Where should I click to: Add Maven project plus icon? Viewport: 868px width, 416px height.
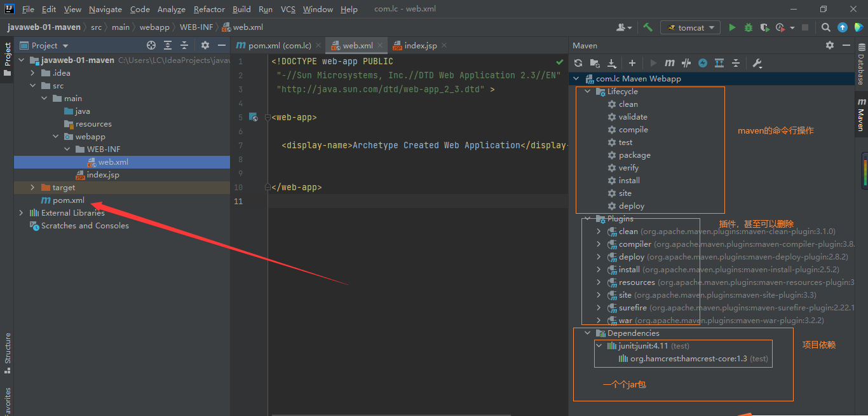[x=632, y=63]
